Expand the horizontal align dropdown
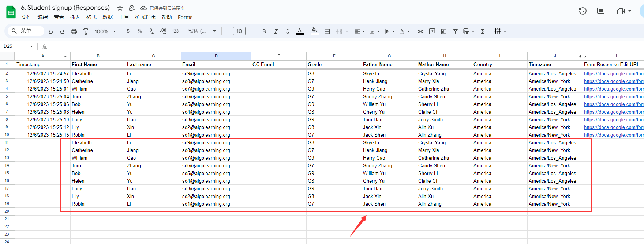The image size is (644, 244). pyautogui.click(x=360, y=31)
